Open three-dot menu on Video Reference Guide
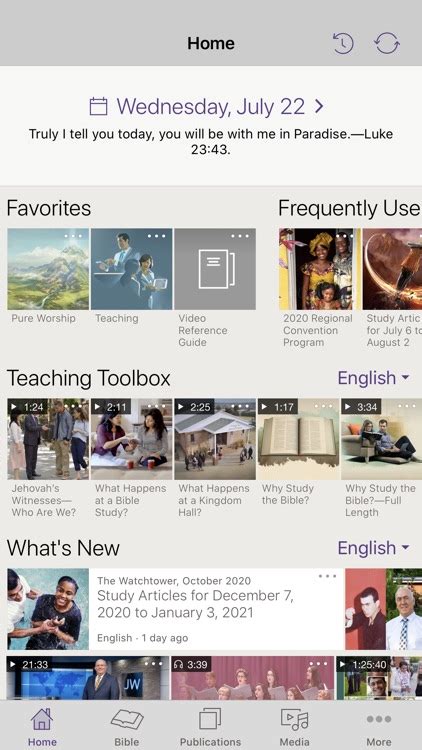The height and width of the screenshot is (750, 422). tap(240, 236)
